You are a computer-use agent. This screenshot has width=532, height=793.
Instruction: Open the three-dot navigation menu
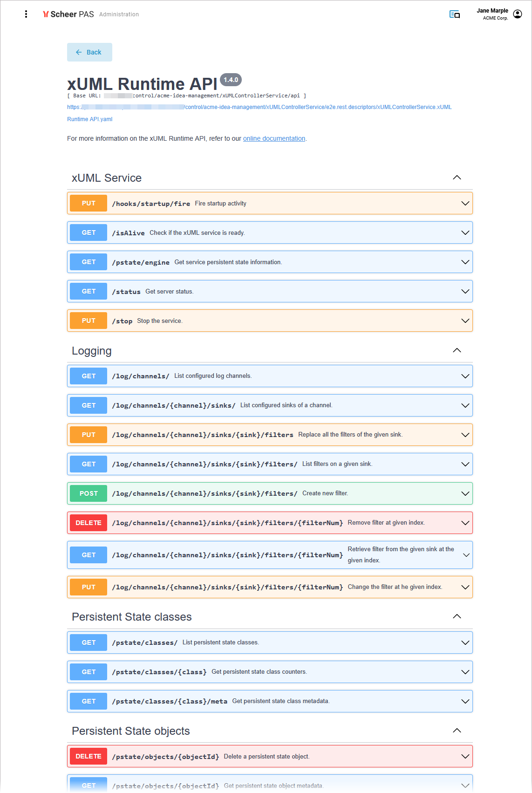[x=26, y=14]
